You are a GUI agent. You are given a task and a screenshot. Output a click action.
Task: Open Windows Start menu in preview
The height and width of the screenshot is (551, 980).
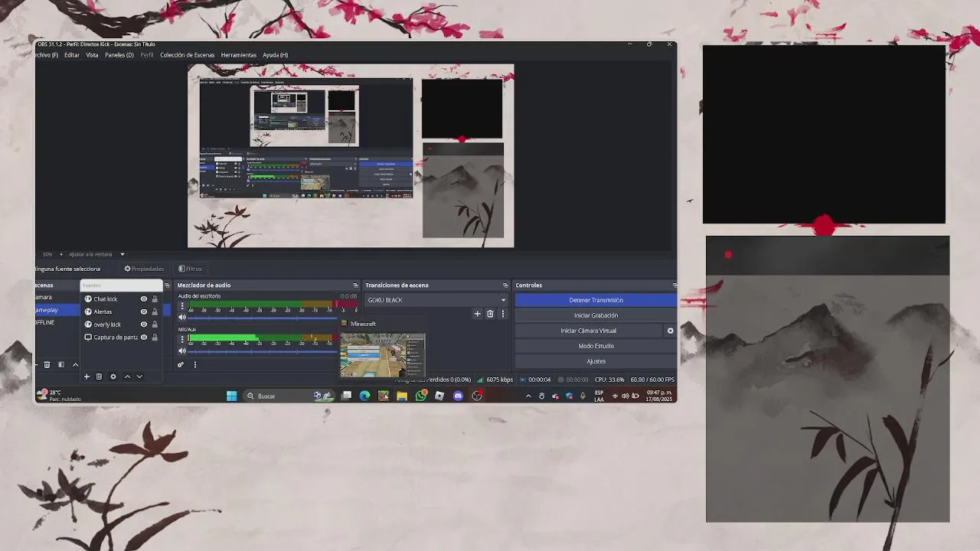tap(231, 396)
